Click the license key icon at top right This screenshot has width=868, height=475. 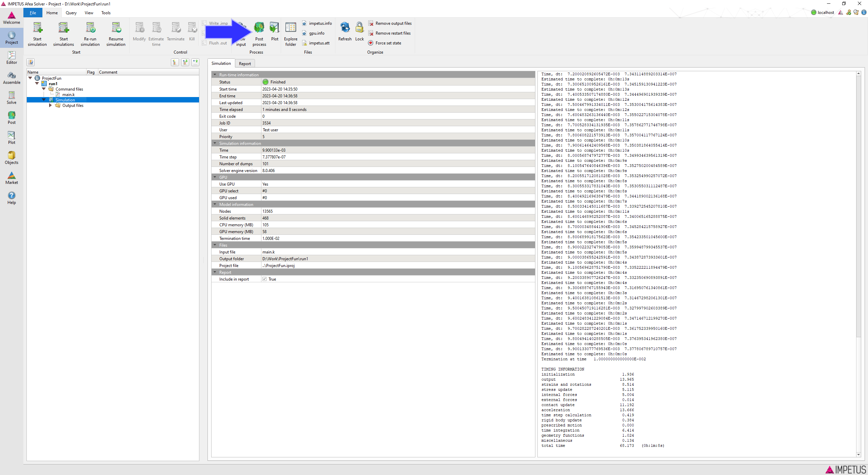(x=849, y=13)
